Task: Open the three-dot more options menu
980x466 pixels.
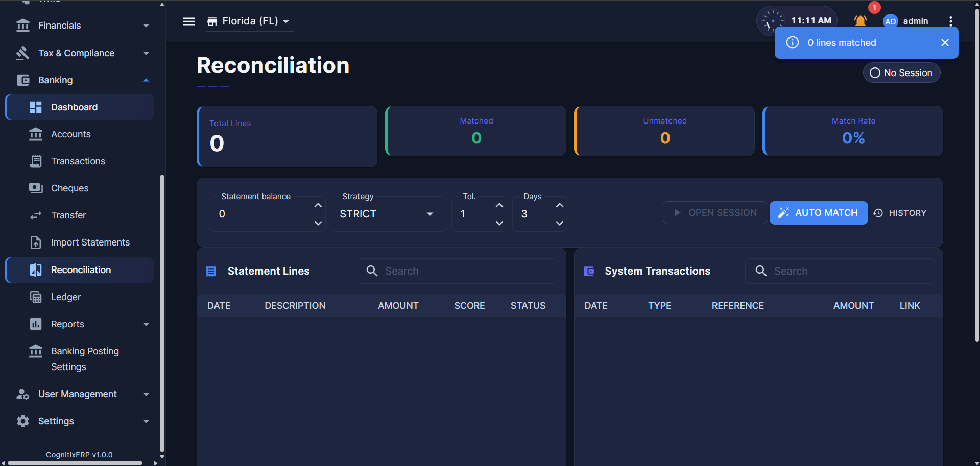Action: (x=950, y=21)
